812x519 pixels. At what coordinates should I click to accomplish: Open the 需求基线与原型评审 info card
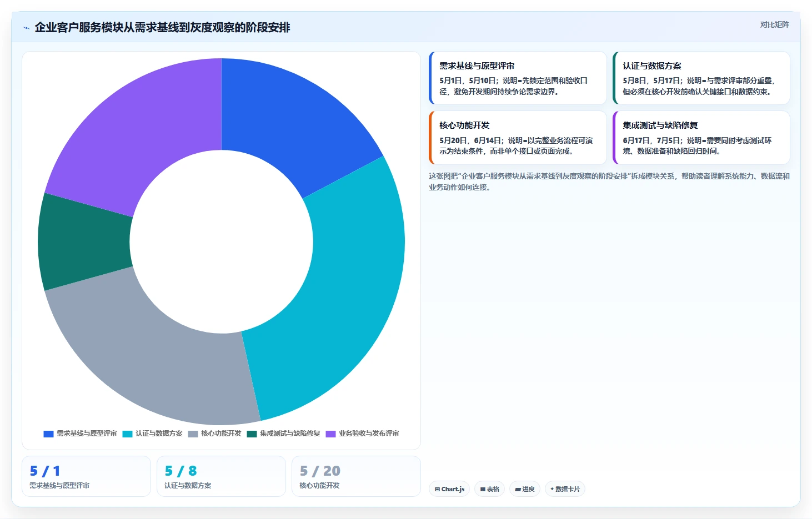tap(518, 78)
